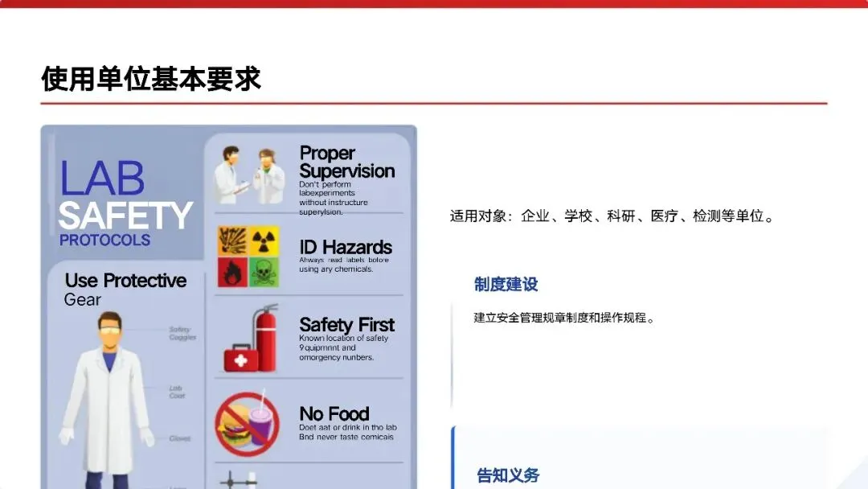
Task: Click the two scientists supervision illustration
Action: click(x=250, y=175)
